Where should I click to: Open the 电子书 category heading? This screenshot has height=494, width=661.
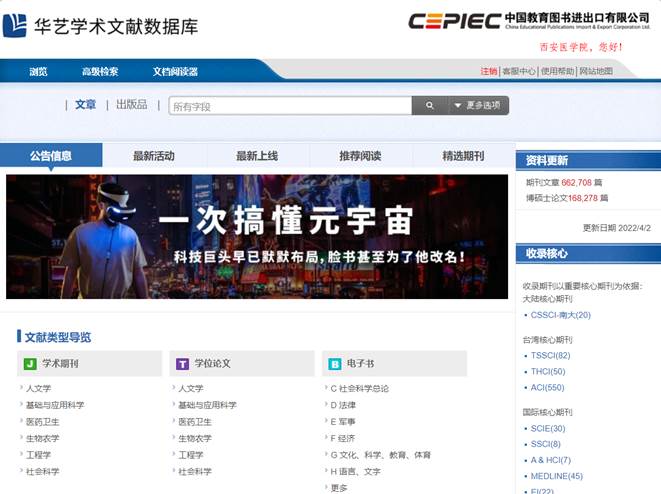[x=360, y=363]
